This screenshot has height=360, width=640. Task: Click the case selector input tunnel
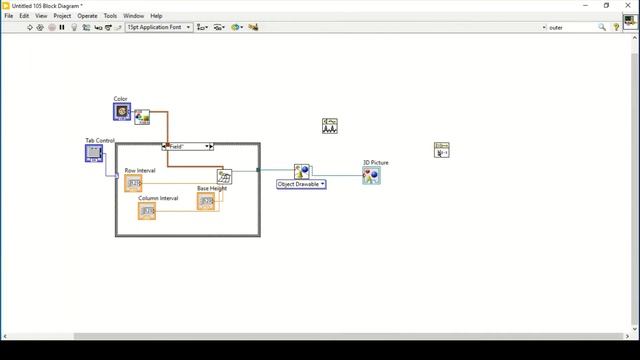coord(116,176)
